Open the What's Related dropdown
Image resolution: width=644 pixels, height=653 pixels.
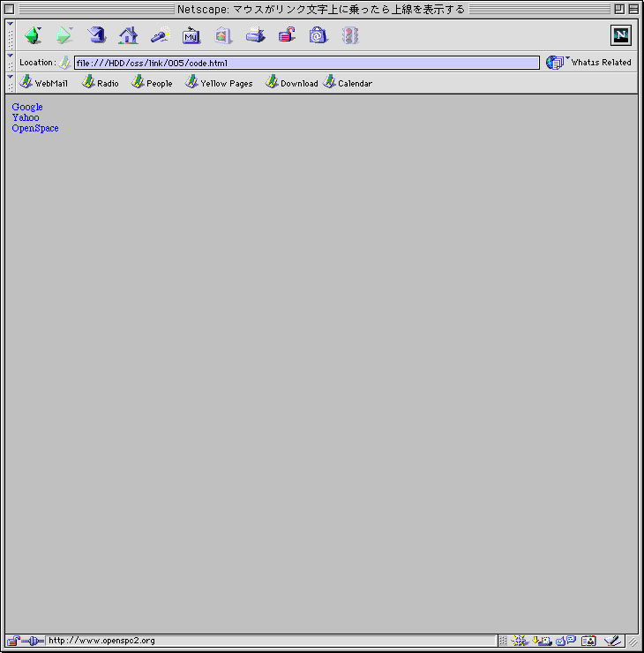tap(588, 63)
